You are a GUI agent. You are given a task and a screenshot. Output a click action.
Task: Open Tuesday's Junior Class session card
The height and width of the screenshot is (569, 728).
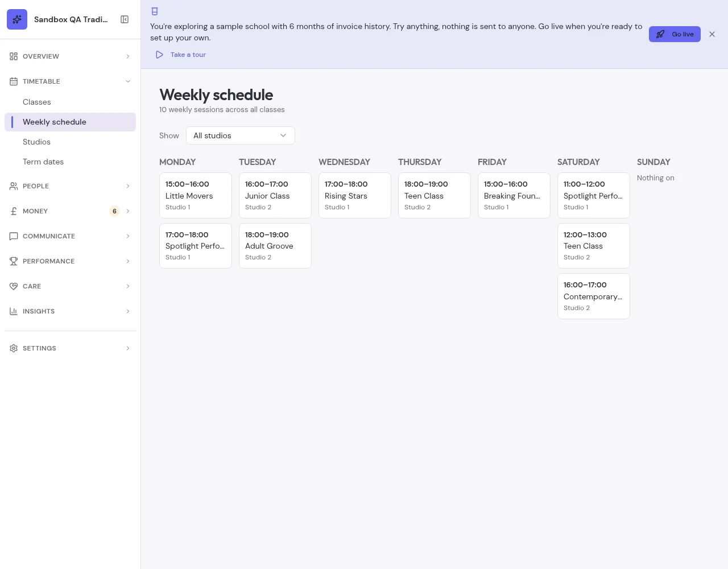tap(275, 195)
